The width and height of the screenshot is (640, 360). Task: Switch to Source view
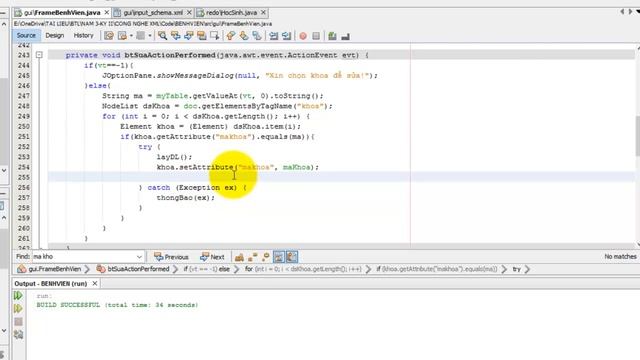[x=26, y=36]
